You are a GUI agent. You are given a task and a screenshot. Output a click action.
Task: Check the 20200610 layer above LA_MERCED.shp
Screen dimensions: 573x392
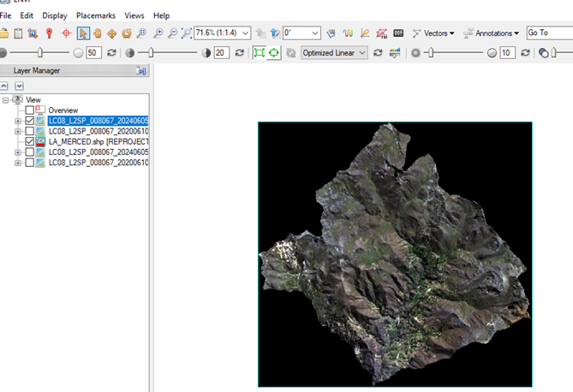click(30, 131)
